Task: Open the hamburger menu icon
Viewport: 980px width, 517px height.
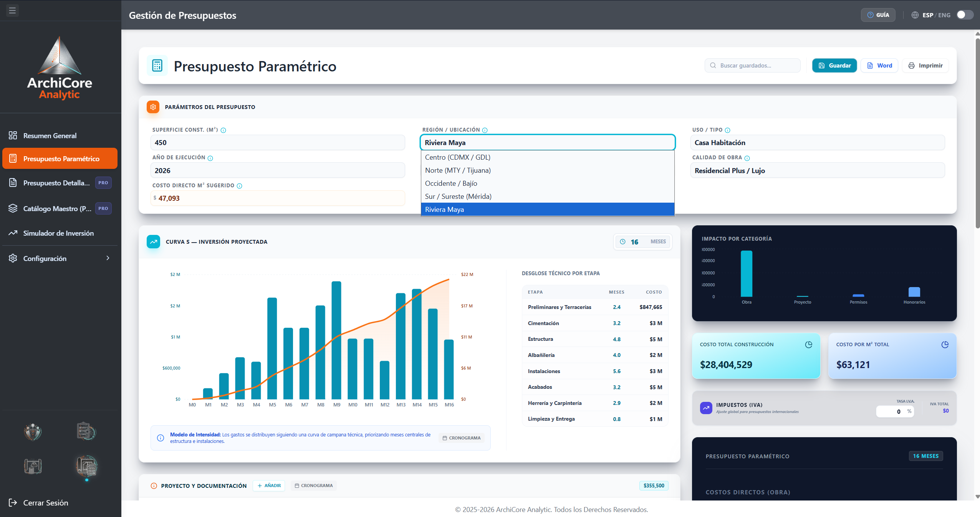Action: pyautogui.click(x=12, y=10)
